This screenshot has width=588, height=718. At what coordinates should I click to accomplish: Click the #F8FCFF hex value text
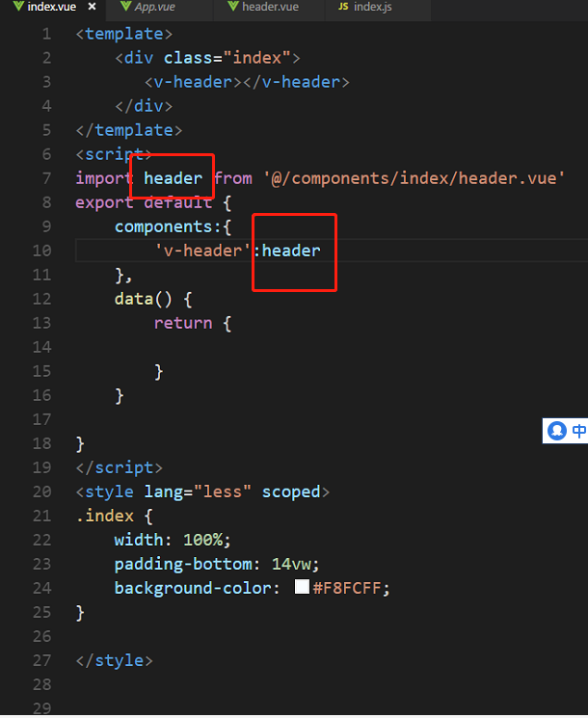[347, 588]
